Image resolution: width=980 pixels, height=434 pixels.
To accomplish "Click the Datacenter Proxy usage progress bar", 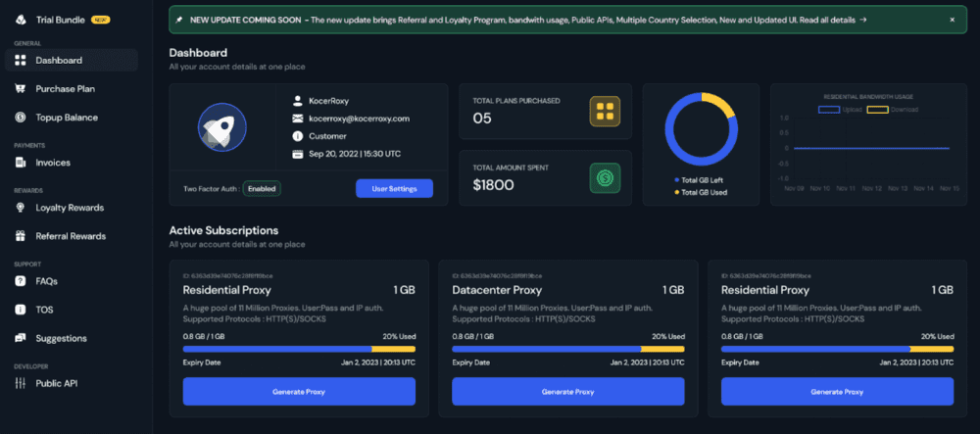I will pyautogui.click(x=568, y=349).
